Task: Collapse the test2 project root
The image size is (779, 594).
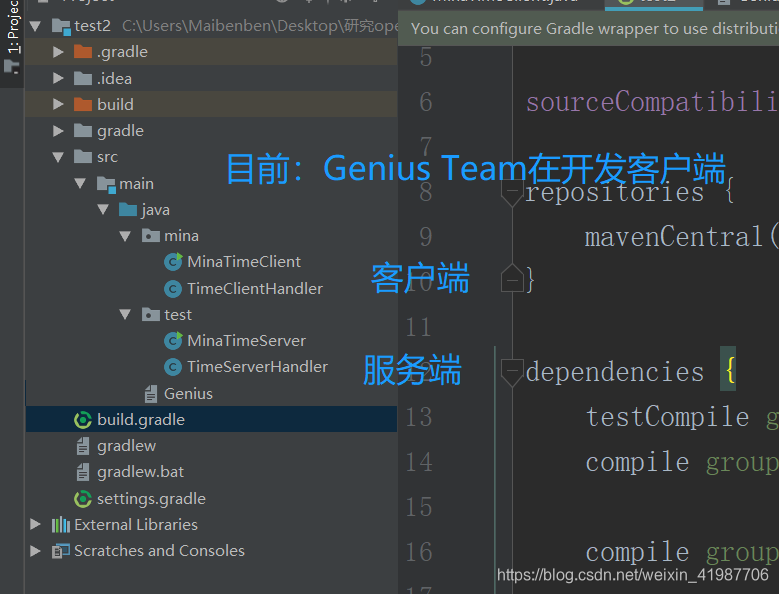Action: [x=35, y=26]
